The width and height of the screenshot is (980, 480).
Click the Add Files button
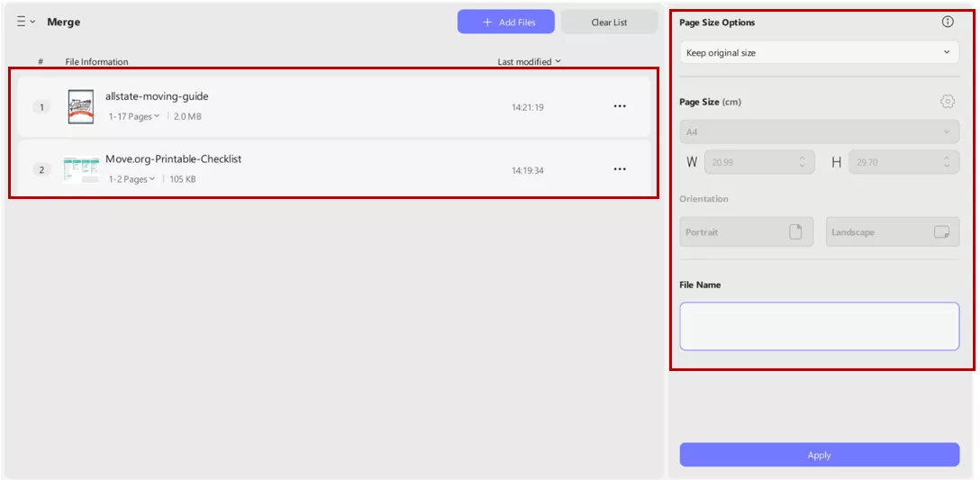[x=505, y=22]
